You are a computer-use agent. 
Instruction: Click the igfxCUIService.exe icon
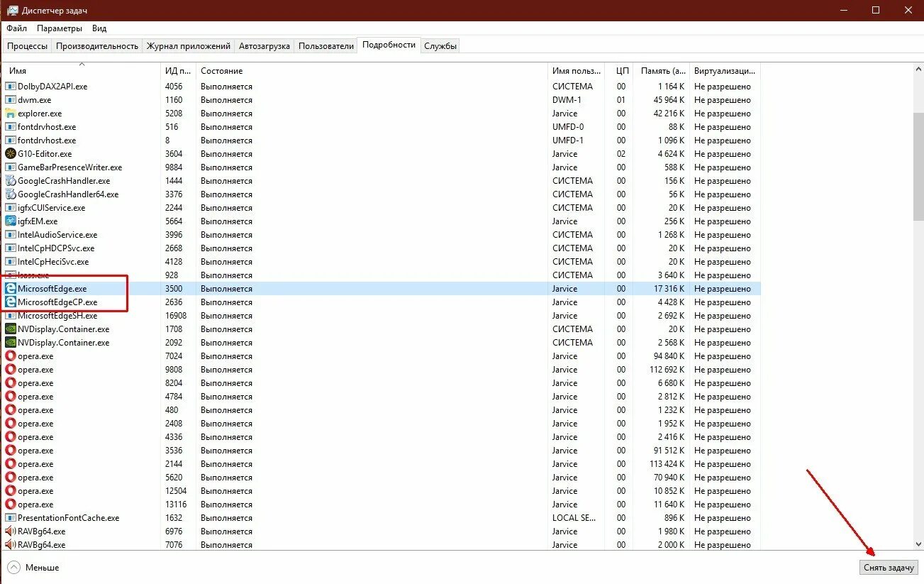coord(11,208)
